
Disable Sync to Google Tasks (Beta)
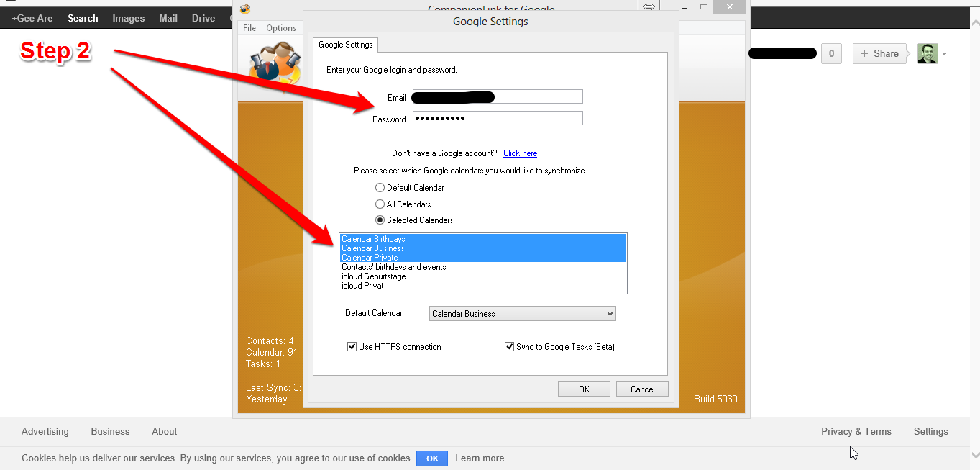point(510,347)
